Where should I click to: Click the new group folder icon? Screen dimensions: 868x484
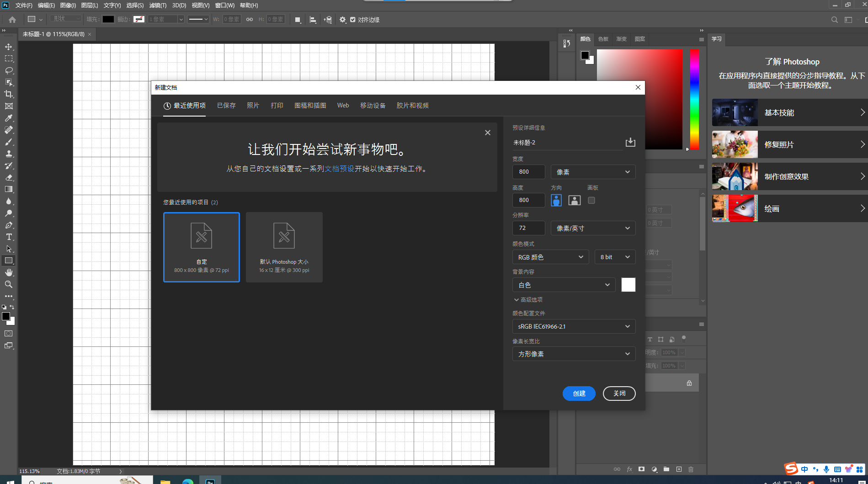click(666, 469)
